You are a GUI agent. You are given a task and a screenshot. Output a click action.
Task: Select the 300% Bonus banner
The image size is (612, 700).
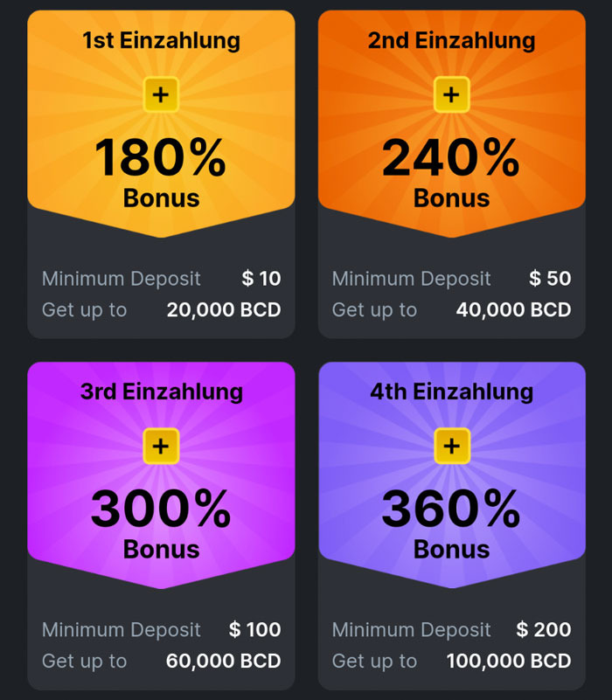(161, 475)
